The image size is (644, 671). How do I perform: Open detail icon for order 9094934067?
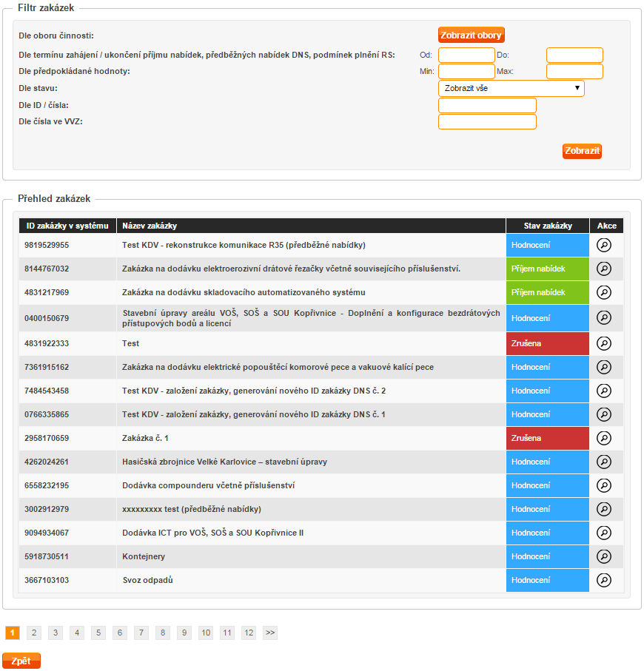pos(604,533)
